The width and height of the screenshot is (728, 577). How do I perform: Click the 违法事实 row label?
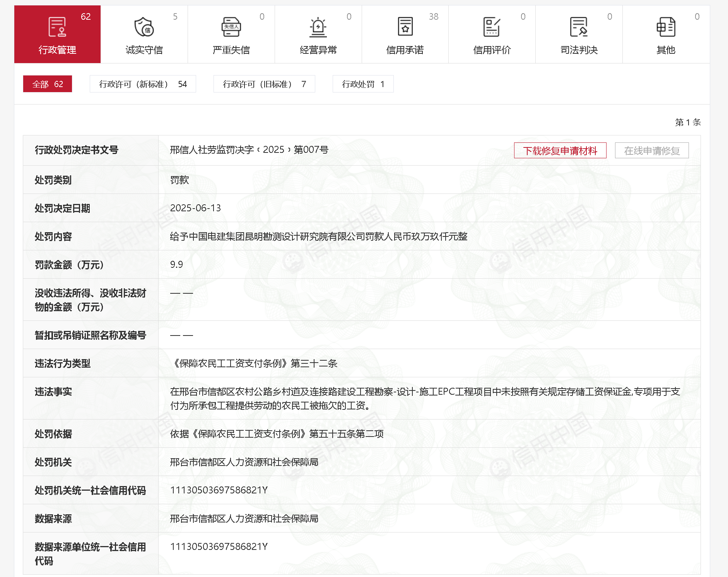[53, 392]
